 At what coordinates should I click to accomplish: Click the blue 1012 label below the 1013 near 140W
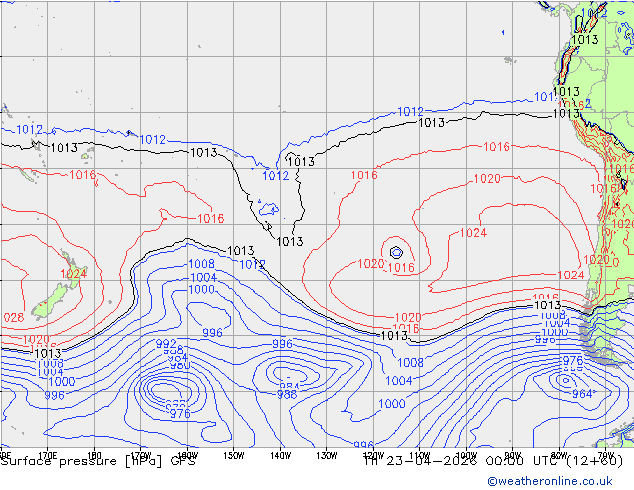[x=276, y=175]
